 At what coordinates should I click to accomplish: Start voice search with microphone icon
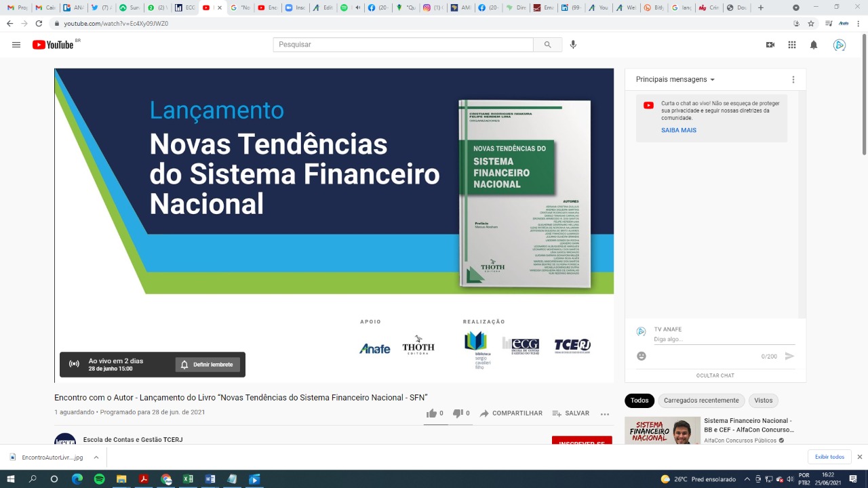(573, 45)
